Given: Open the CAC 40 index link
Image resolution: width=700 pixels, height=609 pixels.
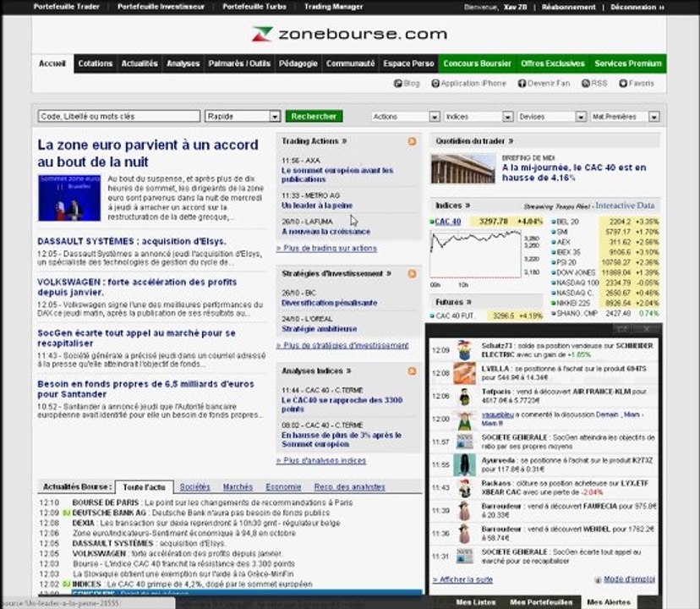Looking at the screenshot, I should pyautogui.click(x=447, y=222).
